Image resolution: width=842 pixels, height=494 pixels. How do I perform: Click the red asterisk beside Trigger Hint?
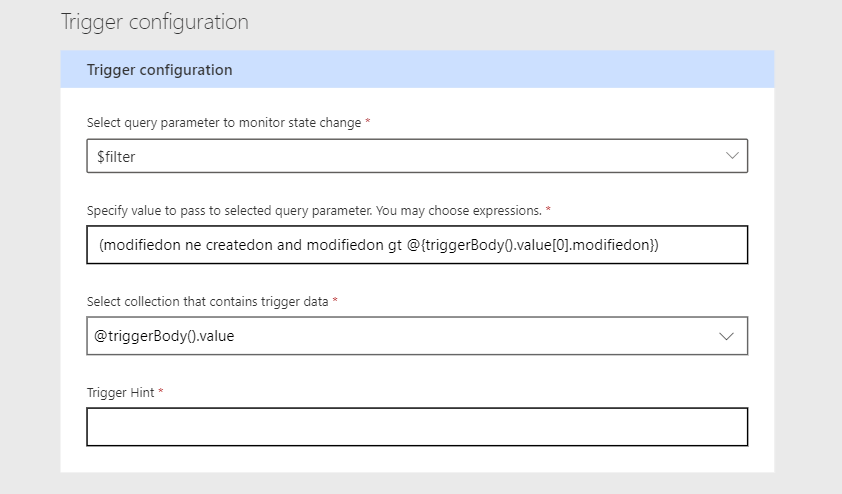coord(161,391)
